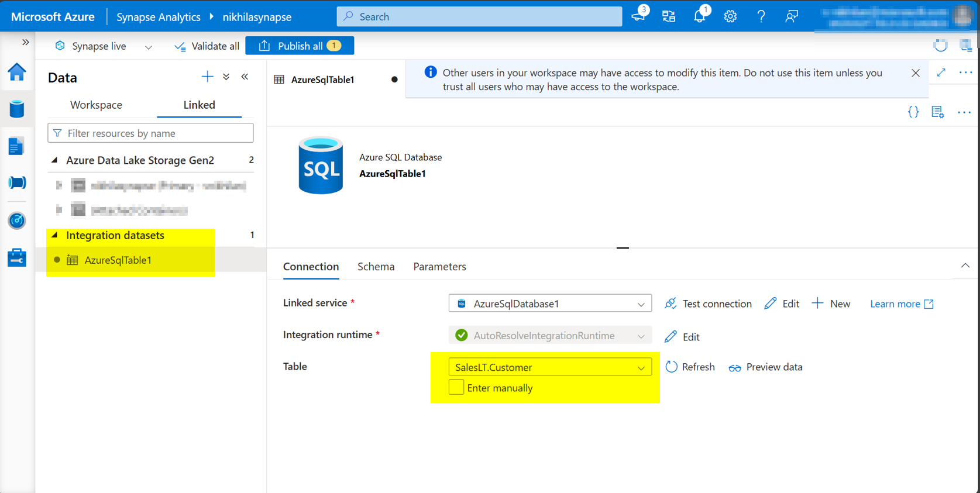Image resolution: width=980 pixels, height=493 pixels.
Task: Open the help question mark icon
Action: click(761, 16)
